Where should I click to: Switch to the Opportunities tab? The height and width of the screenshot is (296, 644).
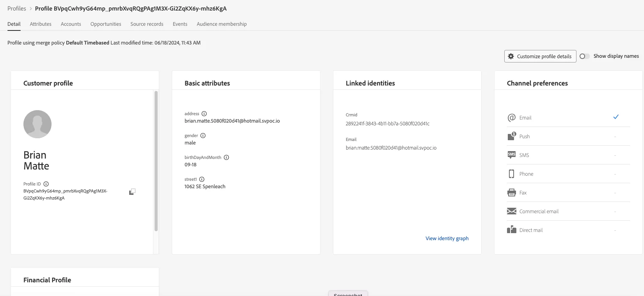coord(106,24)
